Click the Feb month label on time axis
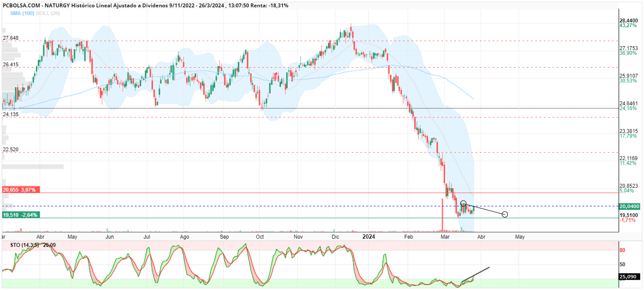 coord(409,237)
